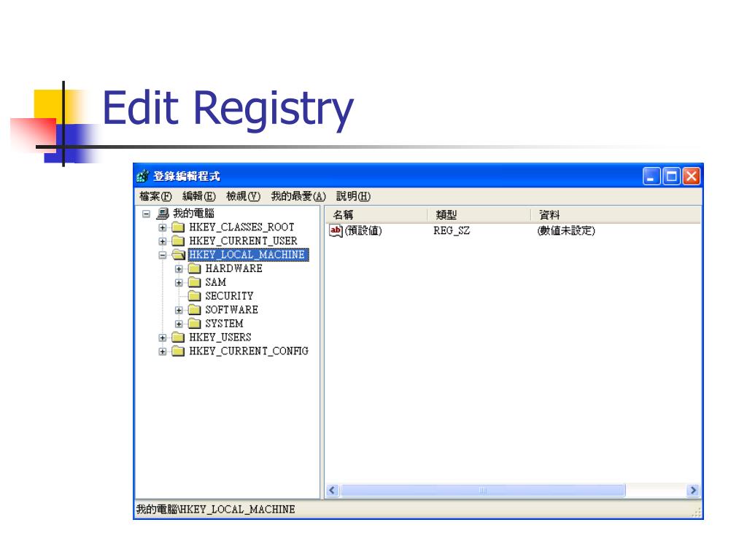Click the horizontal scrollbar left arrow
This screenshot has width=747, height=560.
click(x=333, y=491)
